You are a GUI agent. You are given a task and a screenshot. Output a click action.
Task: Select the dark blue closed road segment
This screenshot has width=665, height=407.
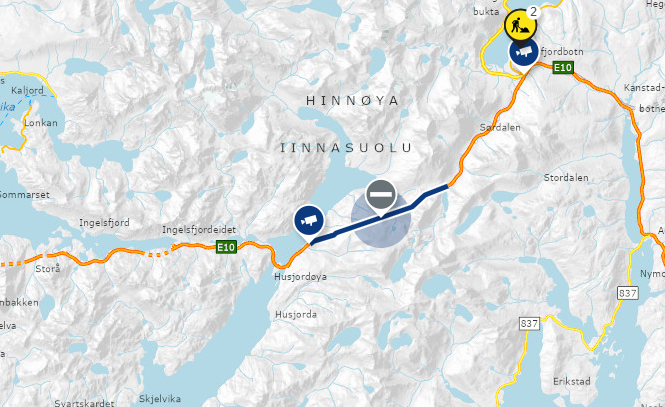(x=380, y=215)
